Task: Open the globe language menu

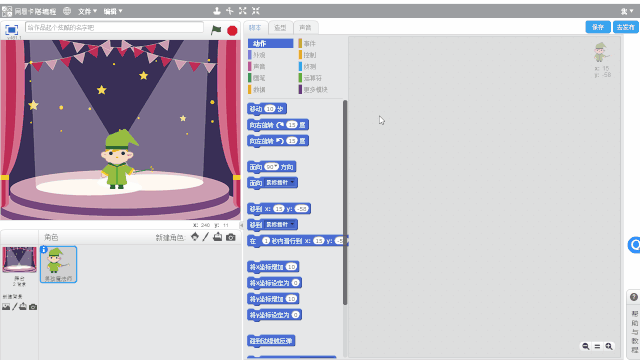Action: (x=67, y=11)
